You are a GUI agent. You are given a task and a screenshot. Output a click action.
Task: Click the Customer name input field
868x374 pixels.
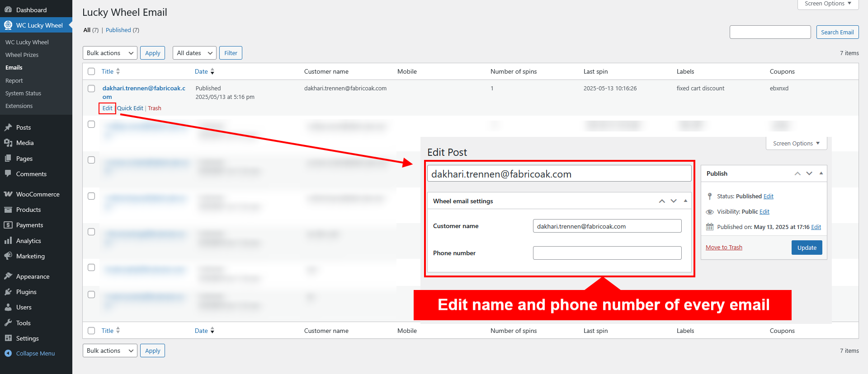(607, 226)
